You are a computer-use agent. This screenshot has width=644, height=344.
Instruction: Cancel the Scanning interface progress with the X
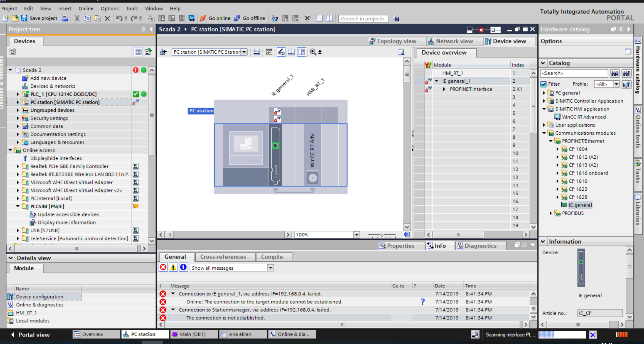(593, 335)
